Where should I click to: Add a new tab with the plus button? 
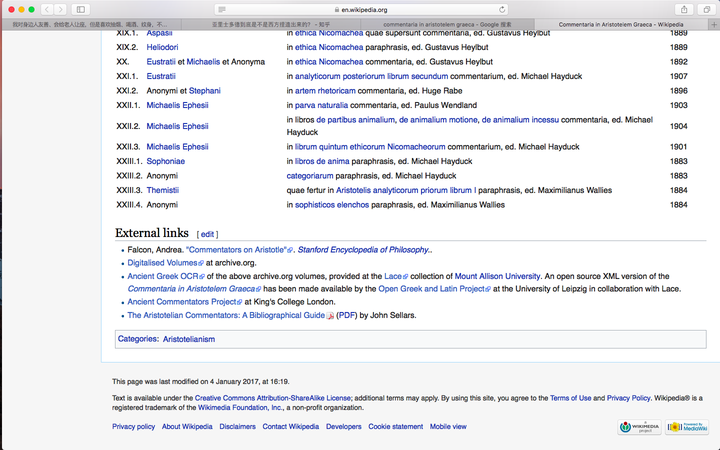pyautogui.click(x=714, y=24)
